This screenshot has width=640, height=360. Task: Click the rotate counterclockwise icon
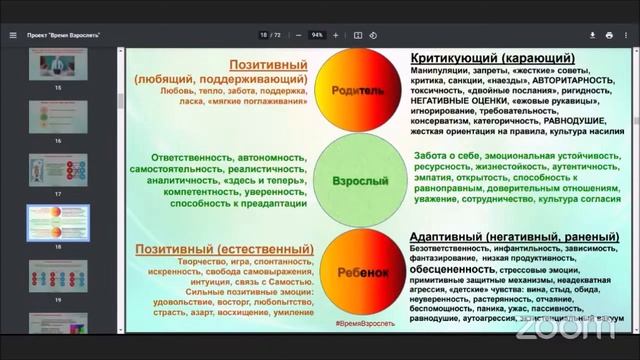point(373,36)
